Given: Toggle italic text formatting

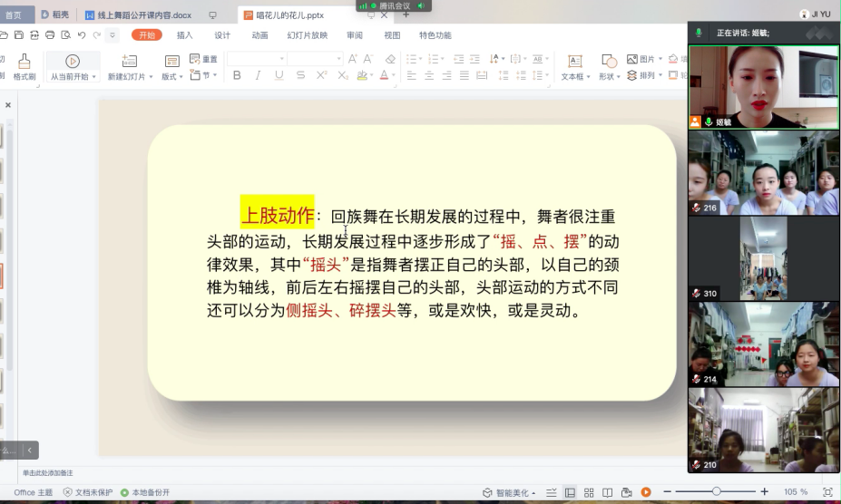Looking at the screenshot, I should coord(258,75).
